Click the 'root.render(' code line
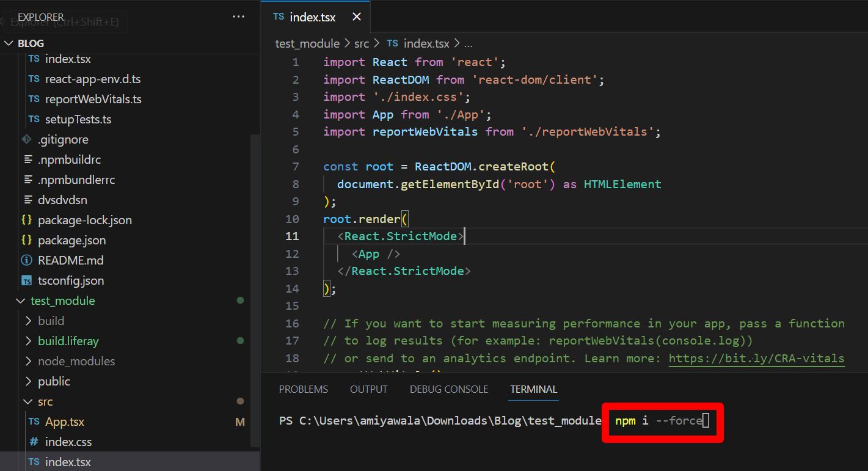Viewport: 868px width, 471px height. click(x=366, y=219)
